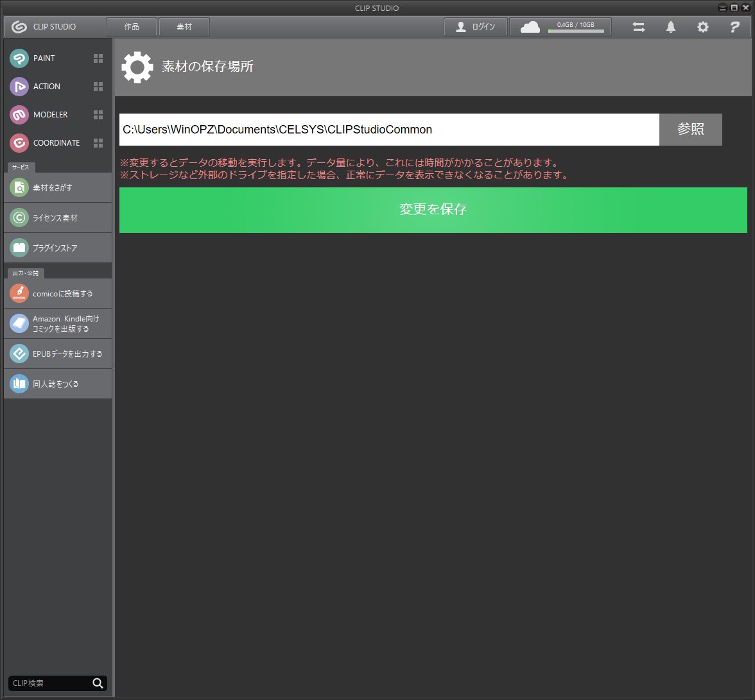The image size is (755, 700).
Task: Switch to the 作品 tab
Action: (x=132, y=27)
